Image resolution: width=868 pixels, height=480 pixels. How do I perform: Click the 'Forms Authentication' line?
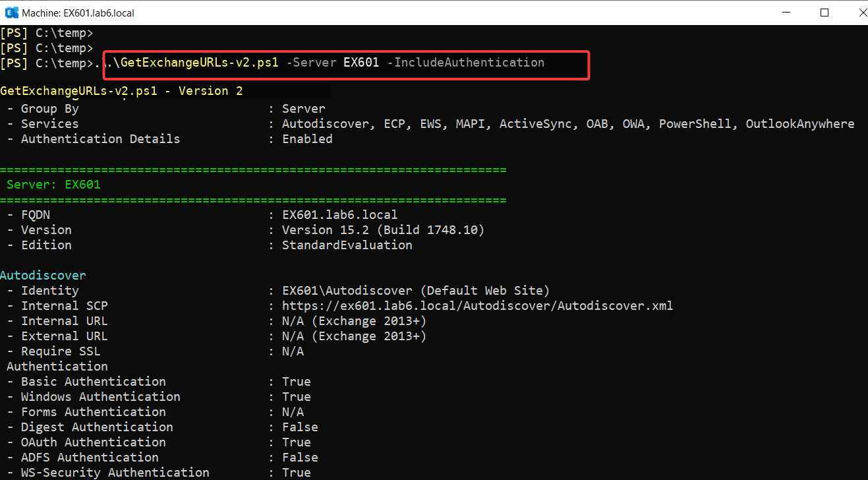coord(156,412)
